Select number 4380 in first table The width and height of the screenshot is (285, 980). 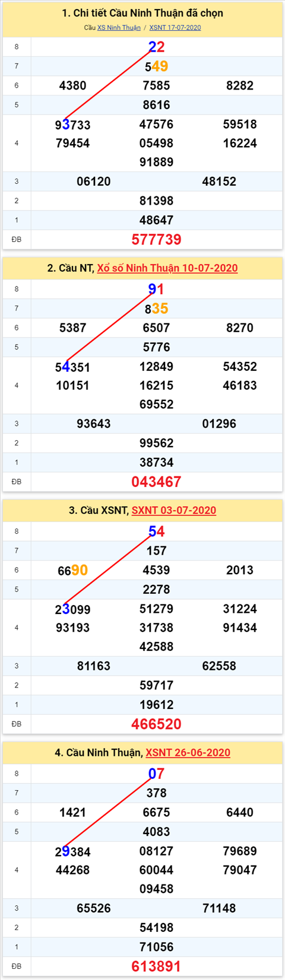72,85
